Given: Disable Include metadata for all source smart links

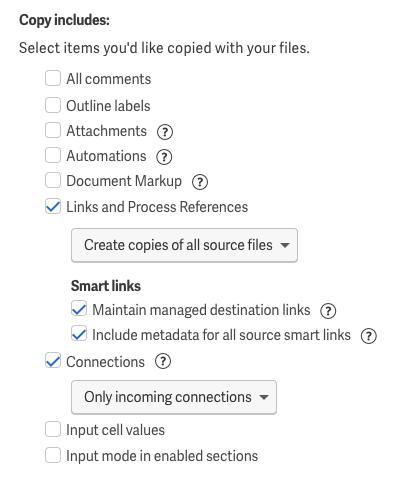Looking at the screenshot, I should click(79, 334).
